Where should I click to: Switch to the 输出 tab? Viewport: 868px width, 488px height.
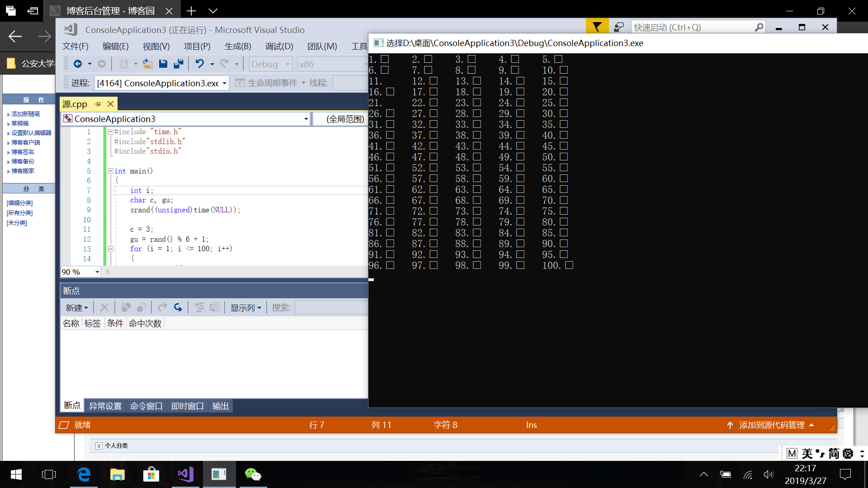tap(220, 406)
